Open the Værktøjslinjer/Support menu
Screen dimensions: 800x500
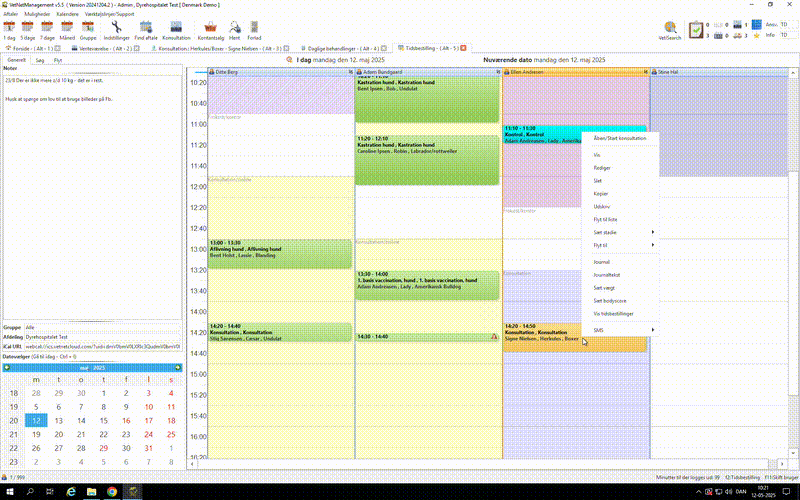pyautogui.click(x=109, y=14)
